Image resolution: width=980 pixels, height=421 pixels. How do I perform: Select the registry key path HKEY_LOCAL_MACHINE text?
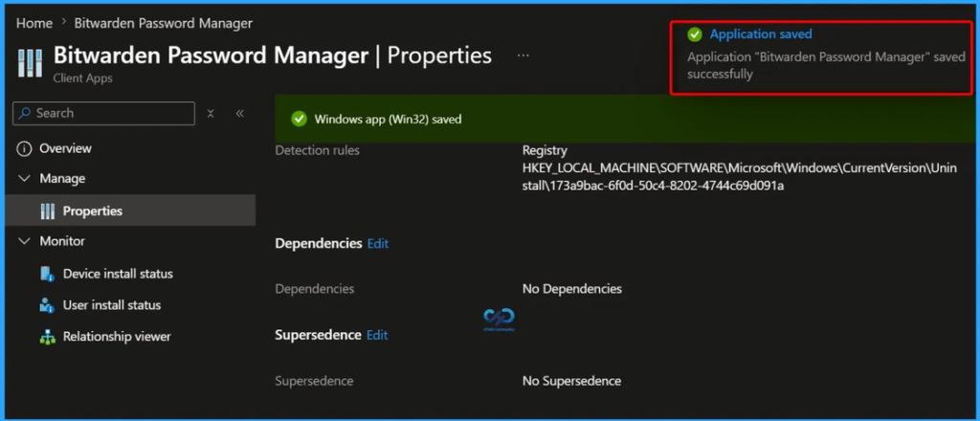(x=740, y=177)
